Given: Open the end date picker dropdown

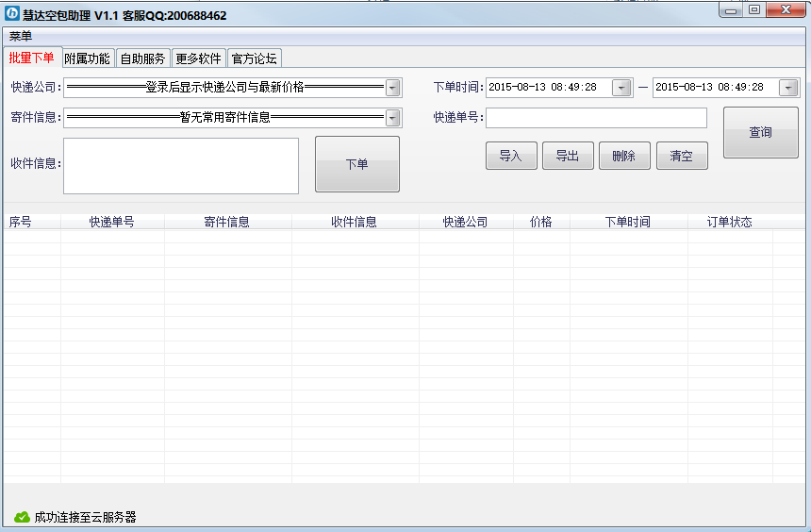Looking at the screenshot, I should click(x=788, y=88).
